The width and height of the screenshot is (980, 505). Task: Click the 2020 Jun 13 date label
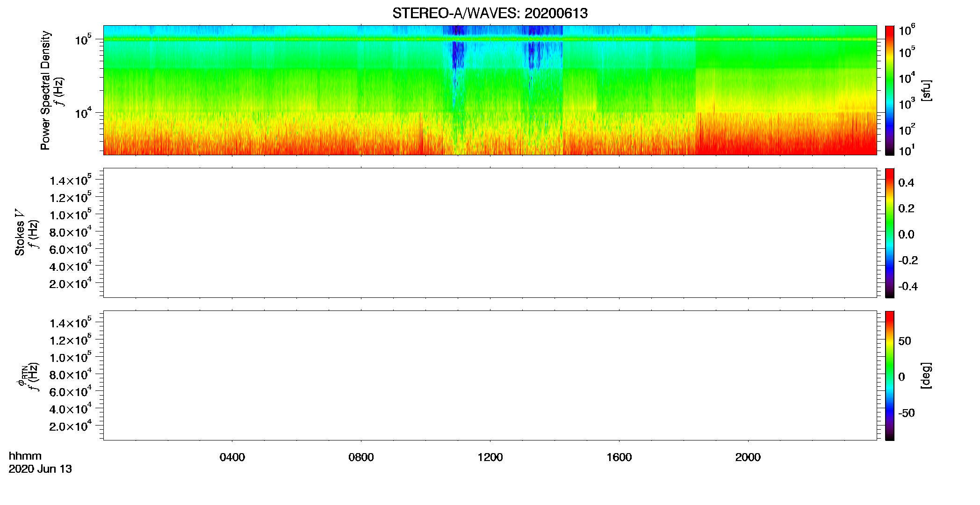tap(40, 469)
